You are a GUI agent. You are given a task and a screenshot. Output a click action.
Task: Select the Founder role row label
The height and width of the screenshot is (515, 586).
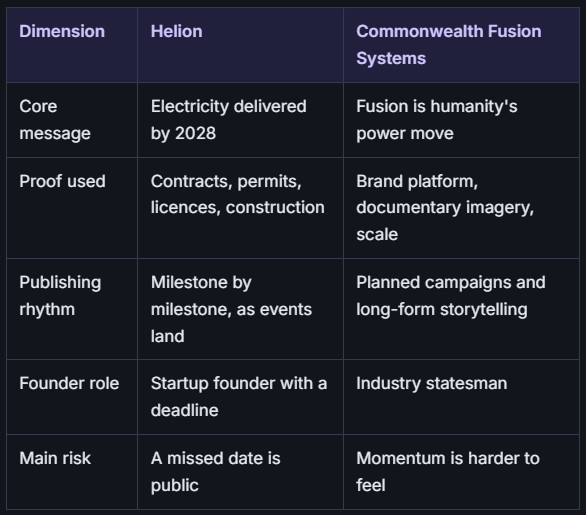(72, 397)
